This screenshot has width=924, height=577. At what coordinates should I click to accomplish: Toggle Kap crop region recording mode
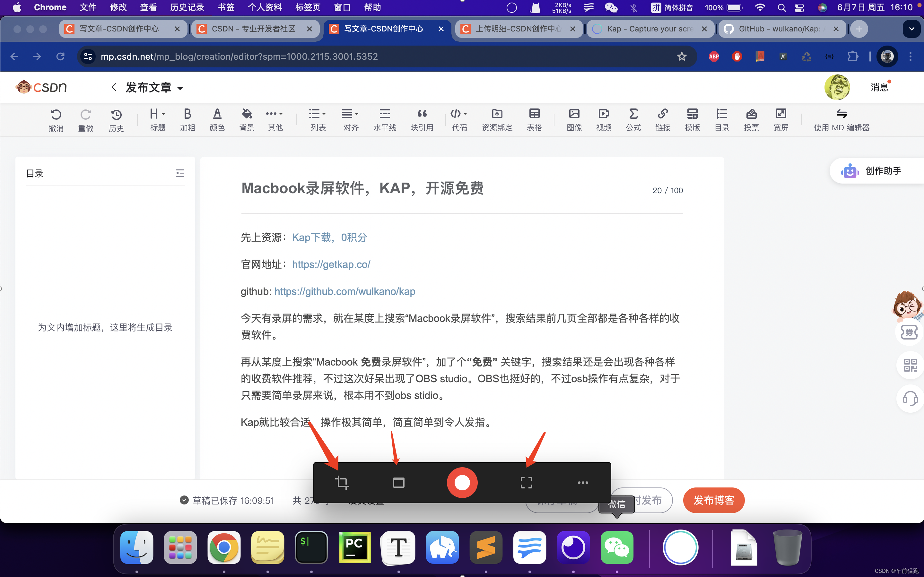(x=341, y=483)
